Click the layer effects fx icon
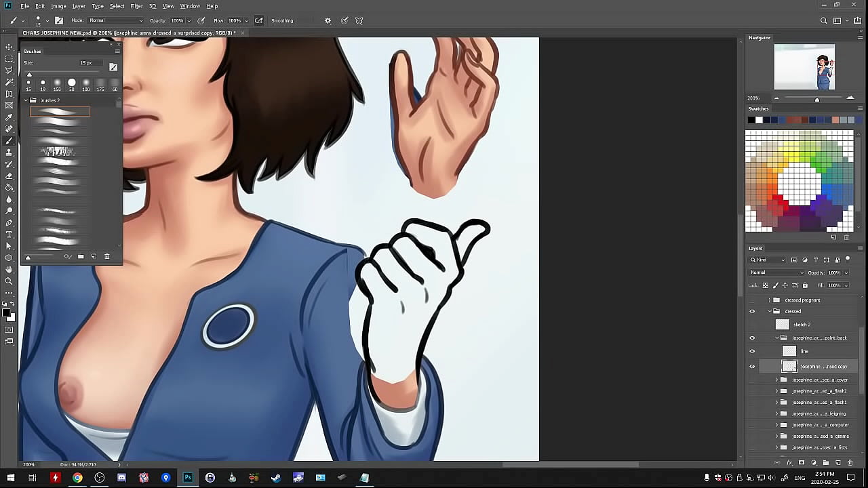Viewport: 868px width, 488px height. pyautogui.click(x=789, y=463)
